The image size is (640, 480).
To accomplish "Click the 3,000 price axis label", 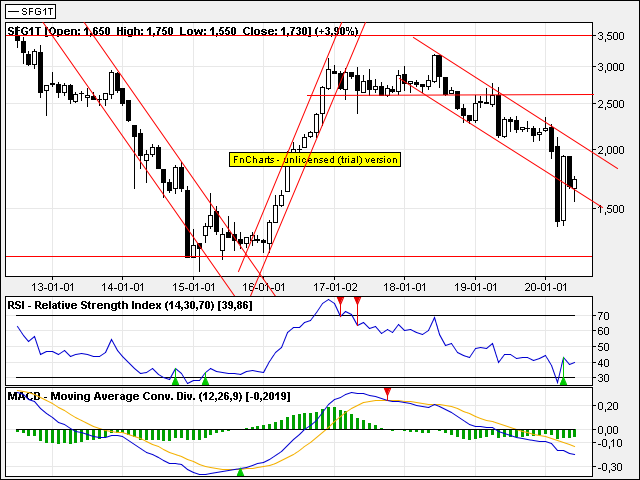I will pyautogui.click(x=611, y=67).
